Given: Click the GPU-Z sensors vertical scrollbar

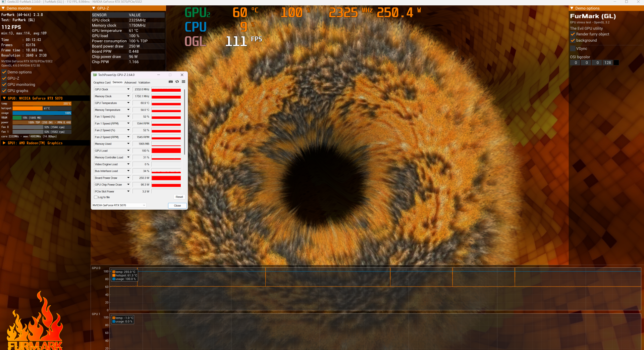Looking at the screenshot, I should click(184, 122).
